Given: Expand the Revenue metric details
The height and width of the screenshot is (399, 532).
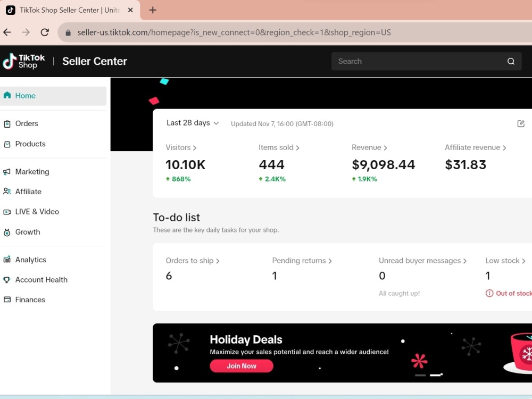Looking at the screenshot, I should [x=370, y=147].
